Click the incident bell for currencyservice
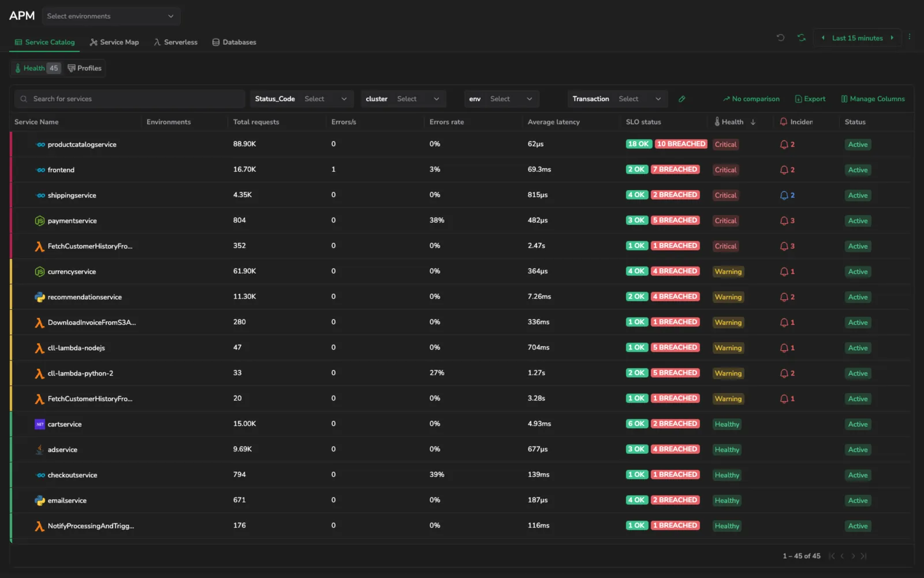This screenshot has height=578, width=924. 784,272
